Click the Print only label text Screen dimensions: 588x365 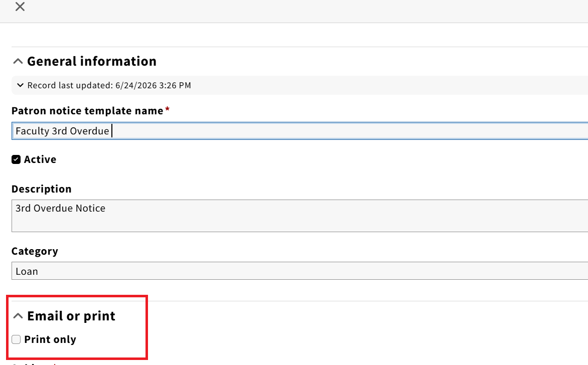coord(50,339)
